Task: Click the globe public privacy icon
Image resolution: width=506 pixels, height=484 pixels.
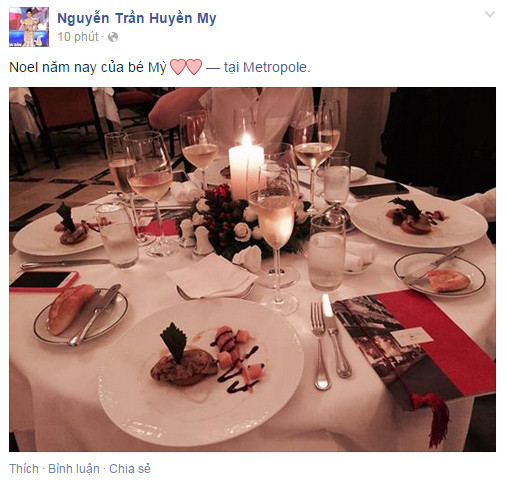Action: (x=113, y=37)
